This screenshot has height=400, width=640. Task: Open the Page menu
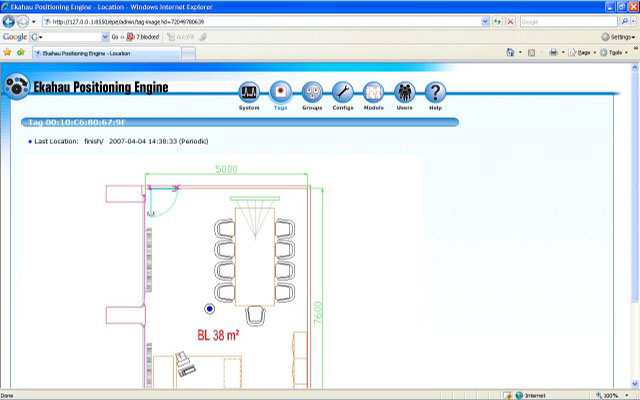582,53
